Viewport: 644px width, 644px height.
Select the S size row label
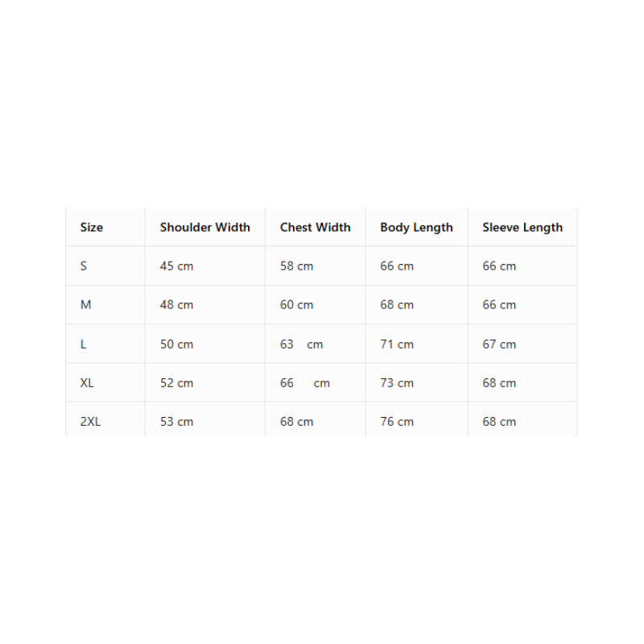(x=84, y=266)
